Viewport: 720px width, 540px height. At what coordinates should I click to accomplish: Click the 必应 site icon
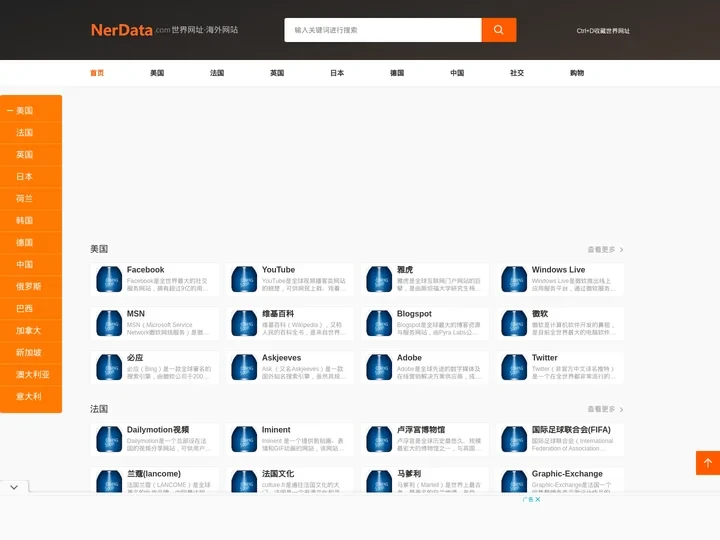point(109,367)
